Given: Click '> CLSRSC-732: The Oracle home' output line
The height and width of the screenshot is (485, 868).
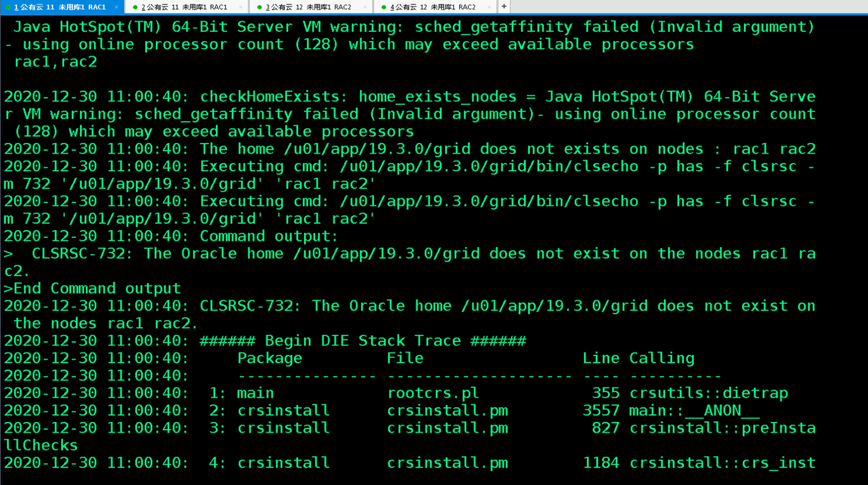Looking at the screenshot, I should click(x=410, y=254).
